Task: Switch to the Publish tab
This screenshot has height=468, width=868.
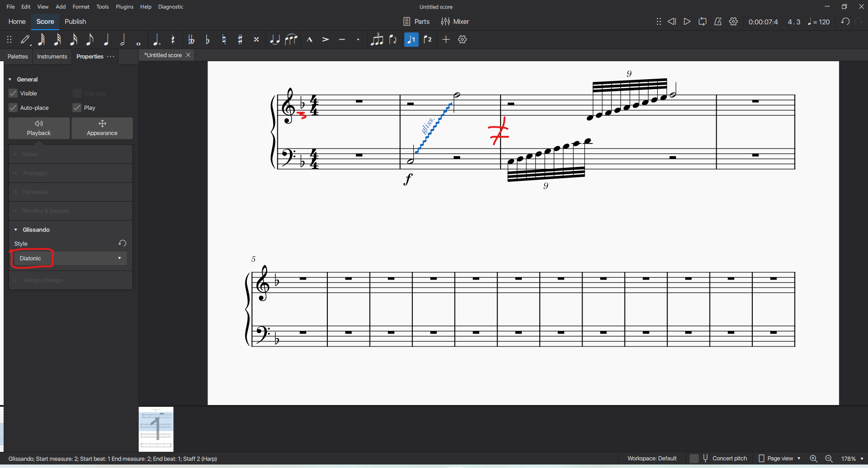Action: point(75,21)
